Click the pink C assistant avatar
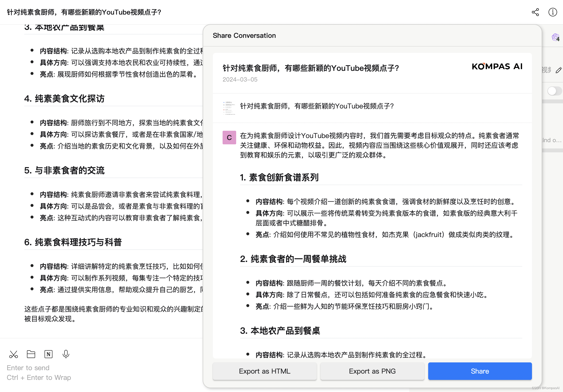This screenshot has height=392, width=563. pos(229,137)
